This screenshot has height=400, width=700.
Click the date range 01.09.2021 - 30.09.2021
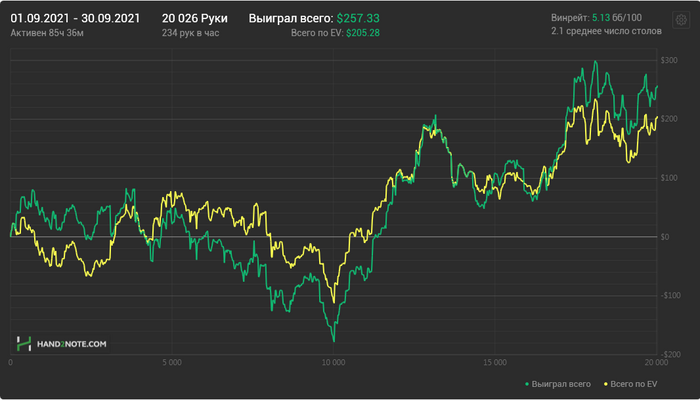[75, 18]
